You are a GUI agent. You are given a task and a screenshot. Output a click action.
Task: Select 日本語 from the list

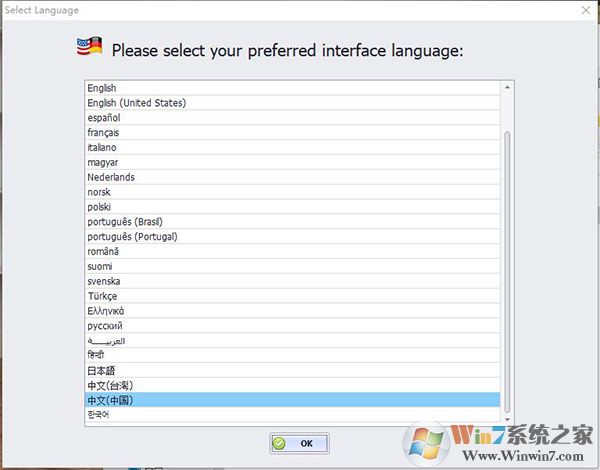[x=292, y=371]
